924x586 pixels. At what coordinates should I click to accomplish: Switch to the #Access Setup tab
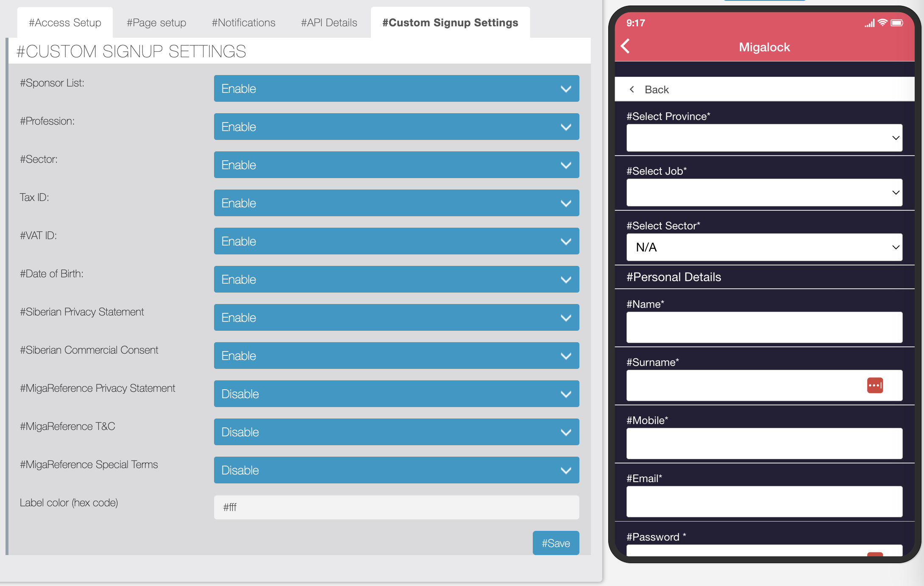tap(65, 22)
